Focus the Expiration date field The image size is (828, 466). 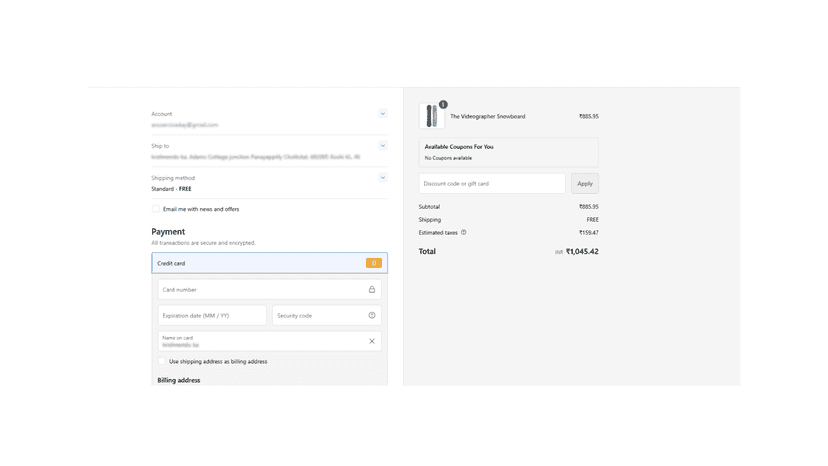212,315
